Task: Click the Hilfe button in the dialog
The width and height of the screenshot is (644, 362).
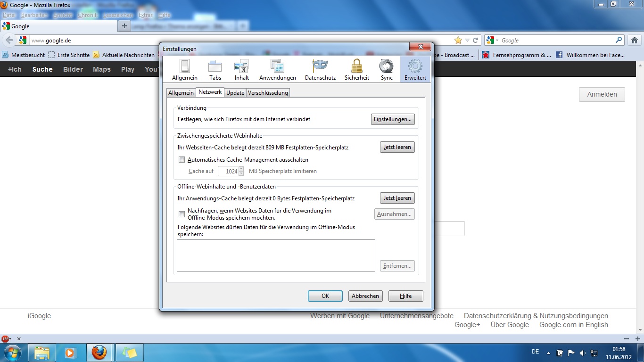Action: (x=406, y=296)
